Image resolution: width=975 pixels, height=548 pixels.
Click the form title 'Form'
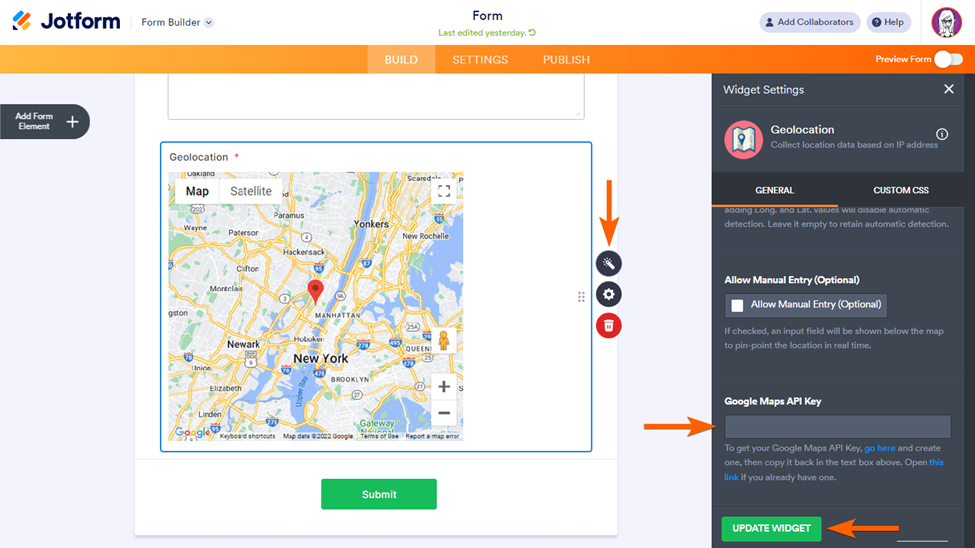tap(487, 16)
